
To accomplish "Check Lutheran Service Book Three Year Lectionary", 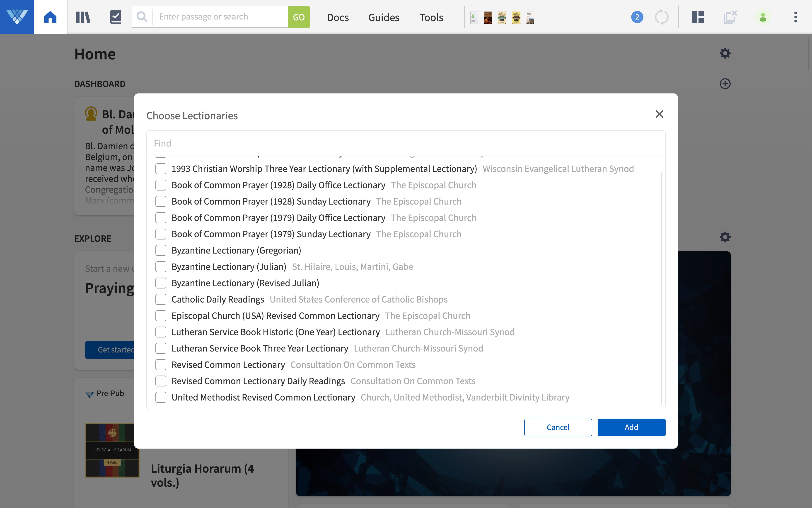I will [161, 348].
